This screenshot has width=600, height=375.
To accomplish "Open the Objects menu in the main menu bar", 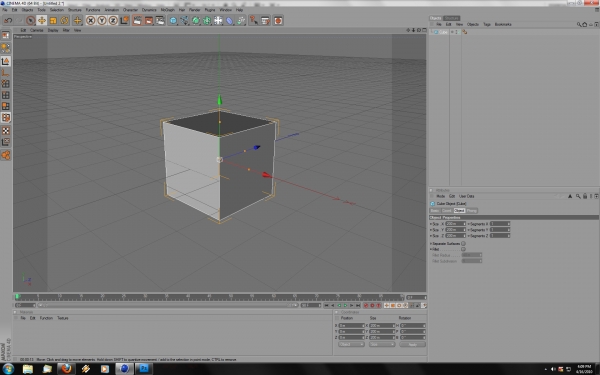I will [x=27, y=10].
